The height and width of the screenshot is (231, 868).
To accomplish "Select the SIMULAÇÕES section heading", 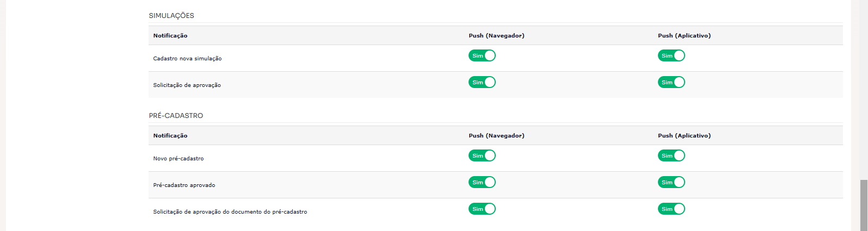I will (x=171, y=16).
